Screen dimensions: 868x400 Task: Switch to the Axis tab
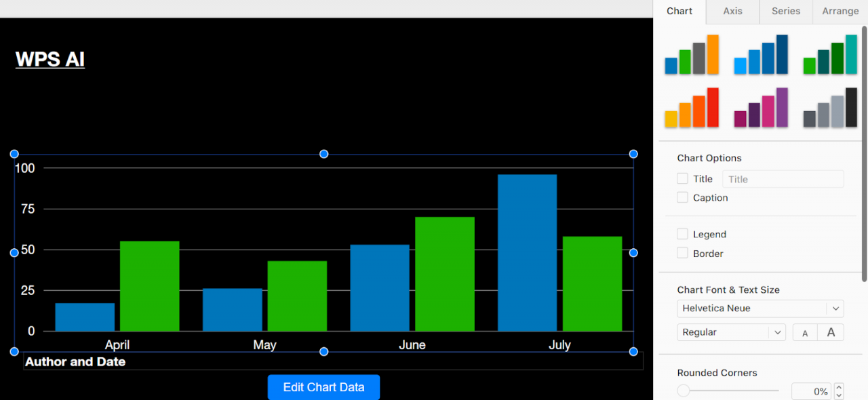point(732,12)
